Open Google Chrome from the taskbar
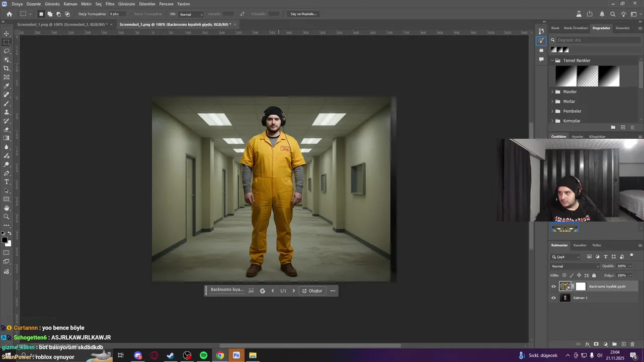The width and height of the screenshot is (644, 362). 220,355
